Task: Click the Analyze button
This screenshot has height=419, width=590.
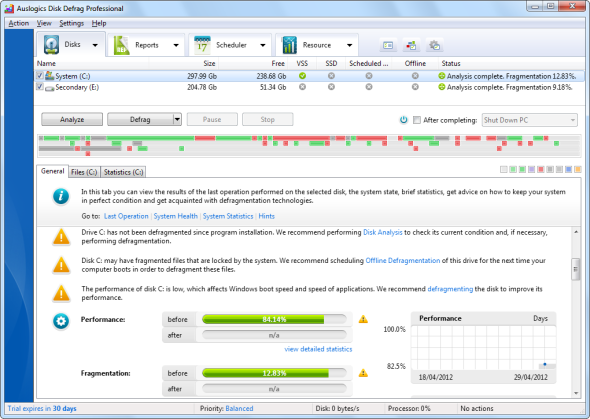Action: (72, 120)
